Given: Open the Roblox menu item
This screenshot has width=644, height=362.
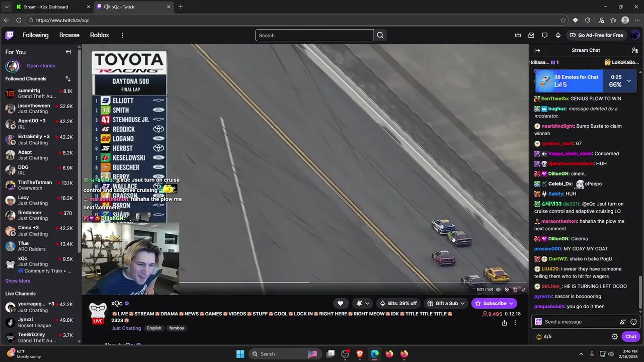Looking at the screenshot, I should click(x=100, y=35).
